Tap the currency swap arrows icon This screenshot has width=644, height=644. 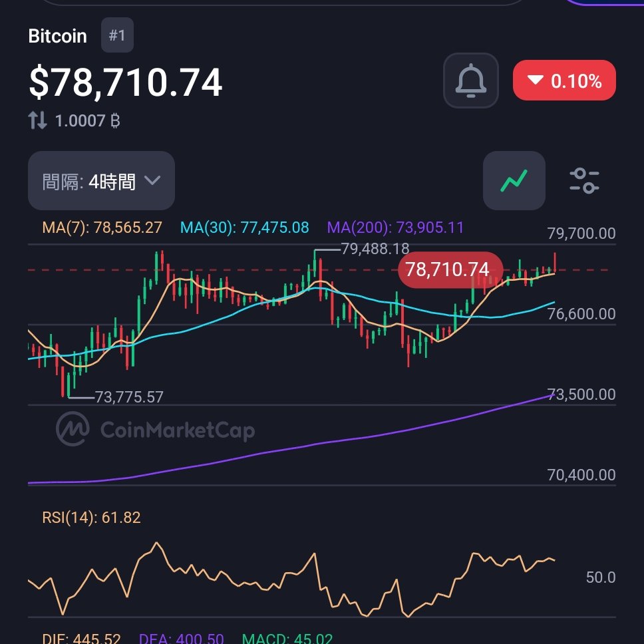(x=37, y=121)
